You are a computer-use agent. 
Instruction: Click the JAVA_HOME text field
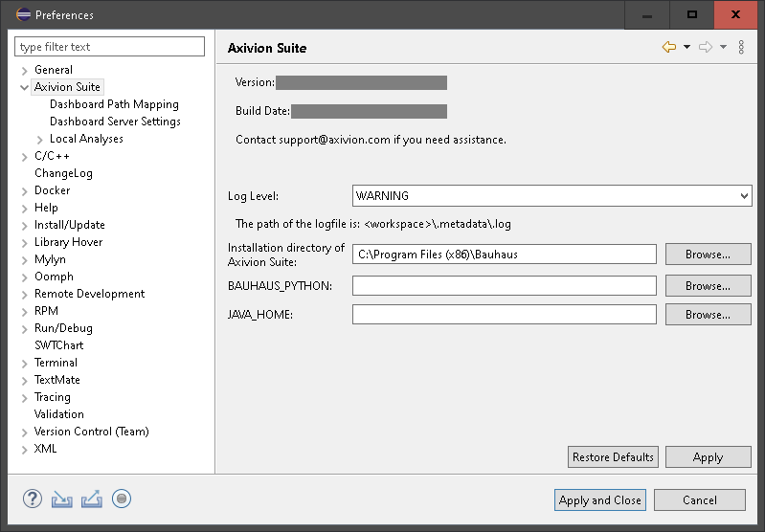[x=505, y=314]
